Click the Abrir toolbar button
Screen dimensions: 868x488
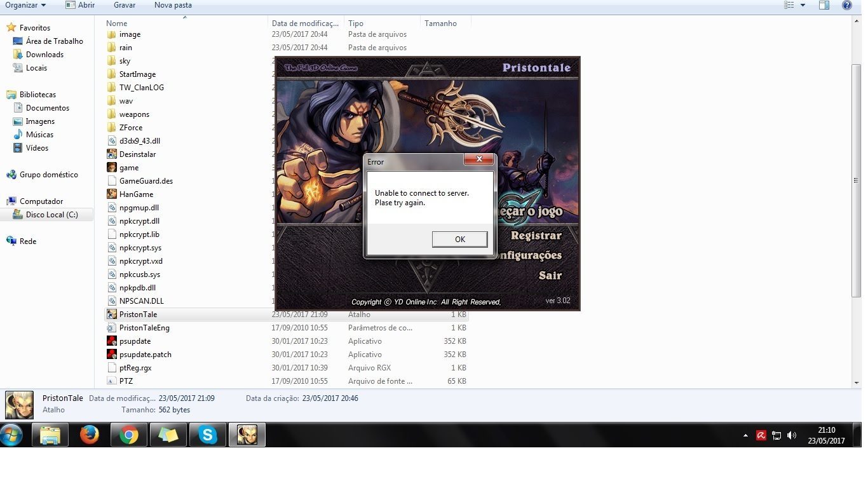[x=80, y=5]
